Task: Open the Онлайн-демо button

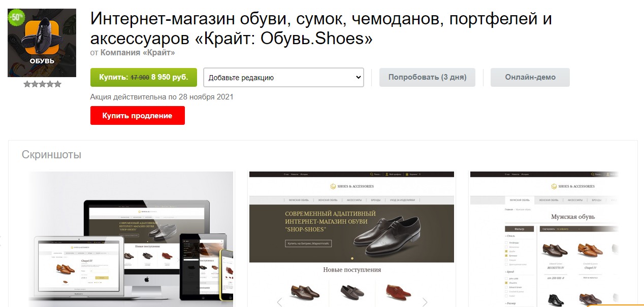Action: 530,77
